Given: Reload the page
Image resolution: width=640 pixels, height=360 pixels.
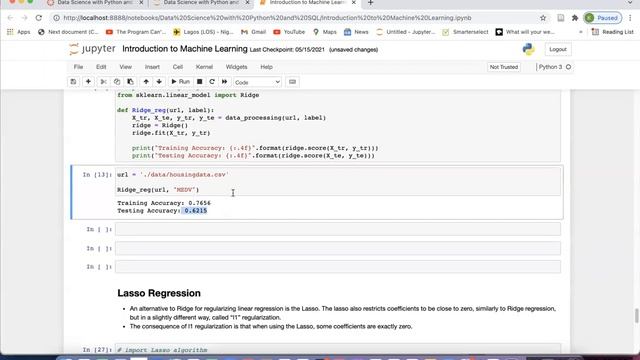Looking at the screenshot, I should (39, 18).
